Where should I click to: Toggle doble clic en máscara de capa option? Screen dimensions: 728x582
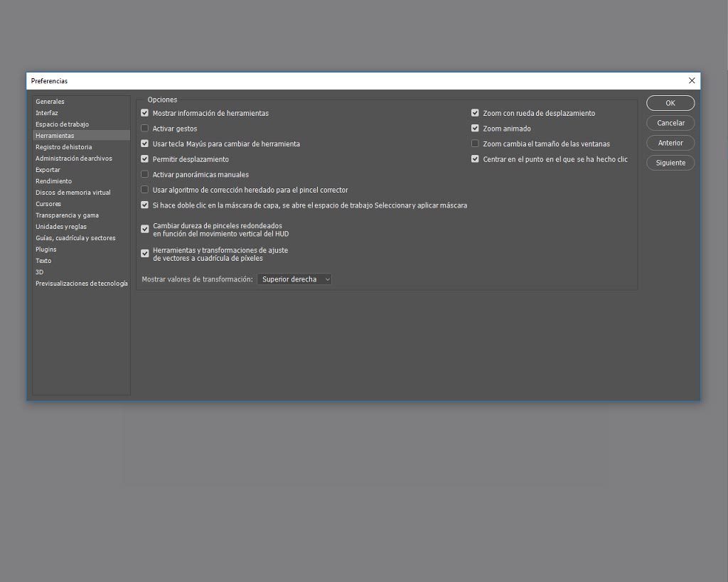pos(144,205)
